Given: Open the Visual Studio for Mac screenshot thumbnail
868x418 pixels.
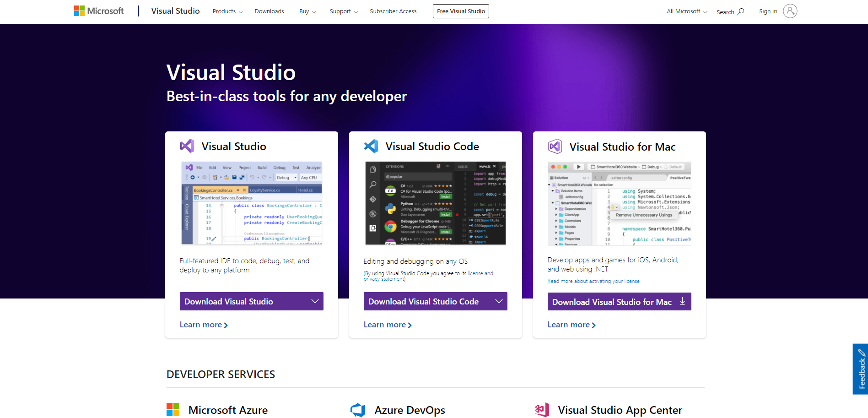Looking at the screenshot, I should click(x=620, y=204).
